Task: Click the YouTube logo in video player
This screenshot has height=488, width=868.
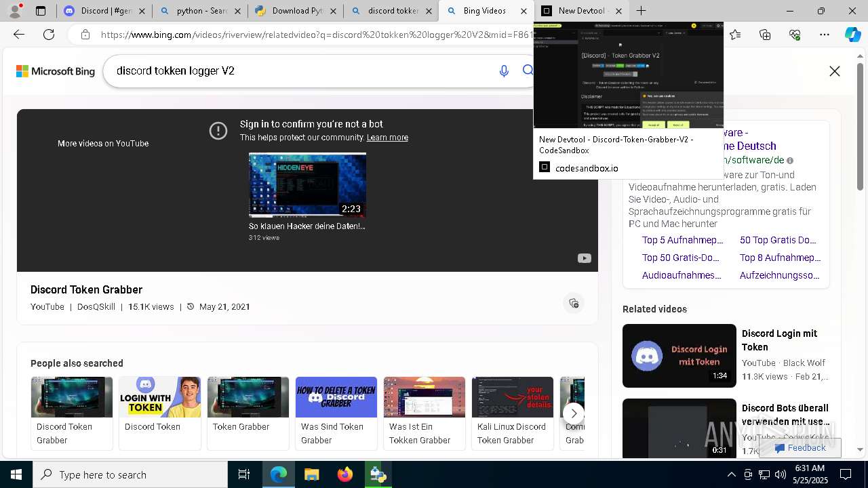Action: 584,258
